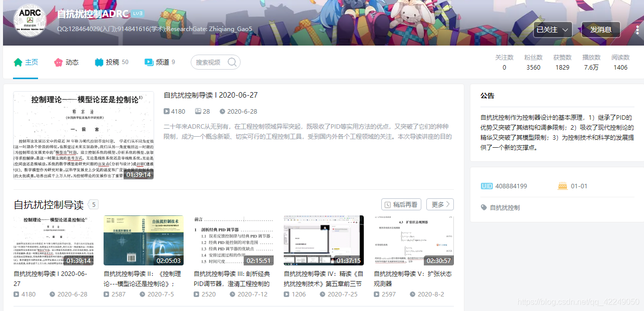This screenshot has width=644, height=311.
Task: Click the featured video play count icon 4180
Action: pos(167,112)
